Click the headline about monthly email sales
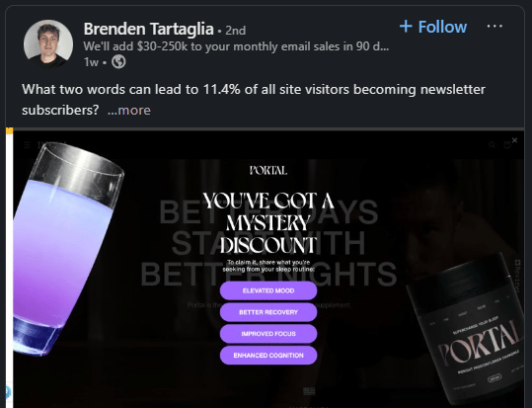Screen dimensions: 532x408 click(x=236, y=46)
